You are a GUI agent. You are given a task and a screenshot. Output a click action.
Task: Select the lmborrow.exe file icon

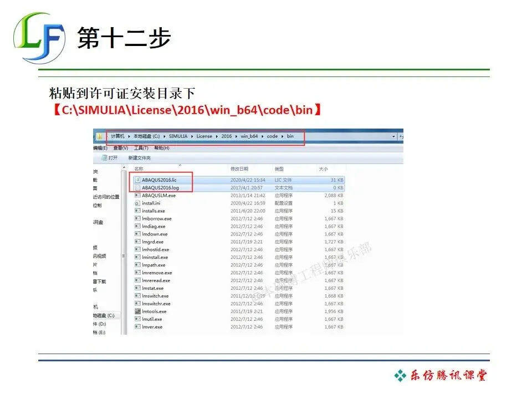137,218
